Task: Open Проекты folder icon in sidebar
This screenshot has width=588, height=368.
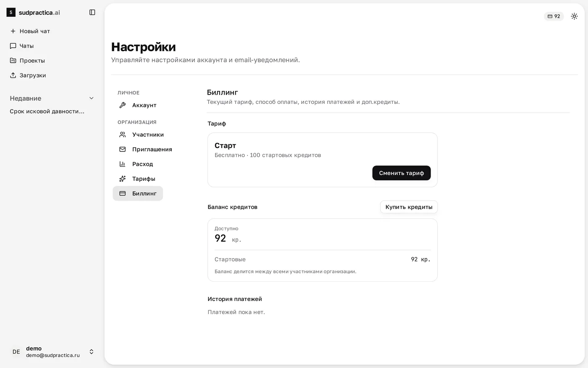Action: tap(13, 61)
